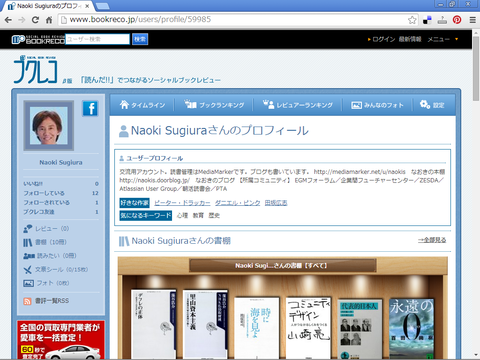The width and height of the screenshot is (480, 360).
Task: Open 永遠の0 book cover
Action: pos(412,329)
